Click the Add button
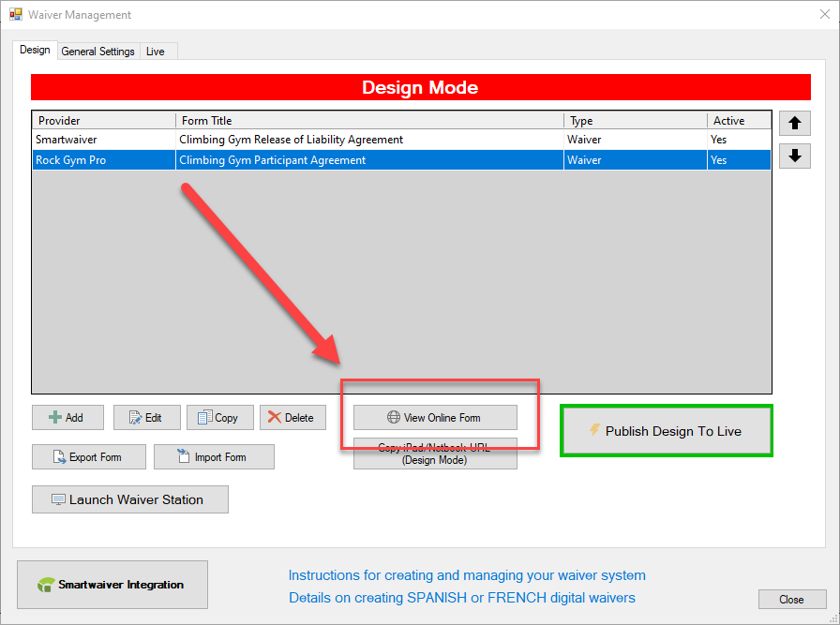Viewport: 840px width, 625px height. 67,417
